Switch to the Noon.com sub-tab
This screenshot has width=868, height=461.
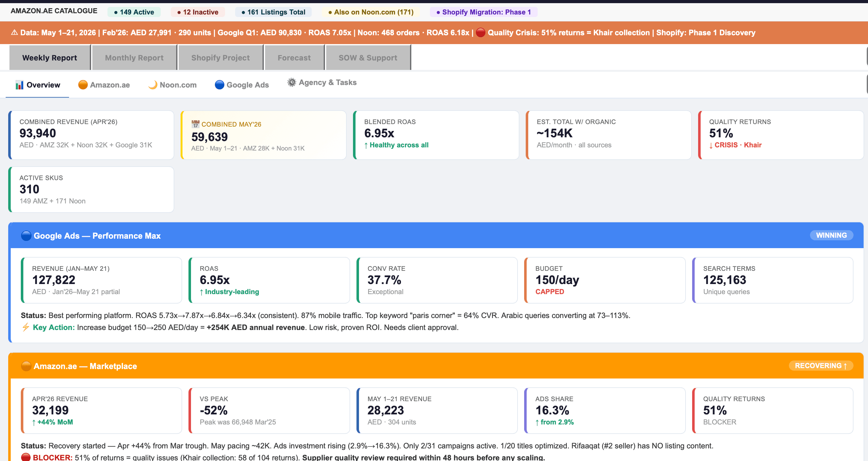pos(172,85)
